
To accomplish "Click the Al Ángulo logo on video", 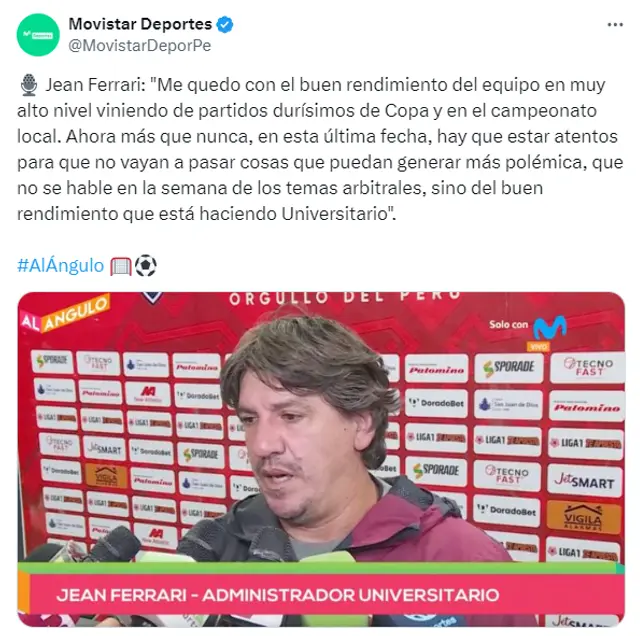I will click(x=65, y=313).
